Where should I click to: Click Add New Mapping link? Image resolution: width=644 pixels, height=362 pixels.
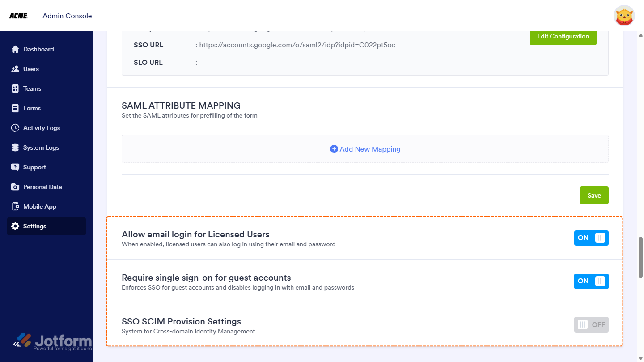365,149
